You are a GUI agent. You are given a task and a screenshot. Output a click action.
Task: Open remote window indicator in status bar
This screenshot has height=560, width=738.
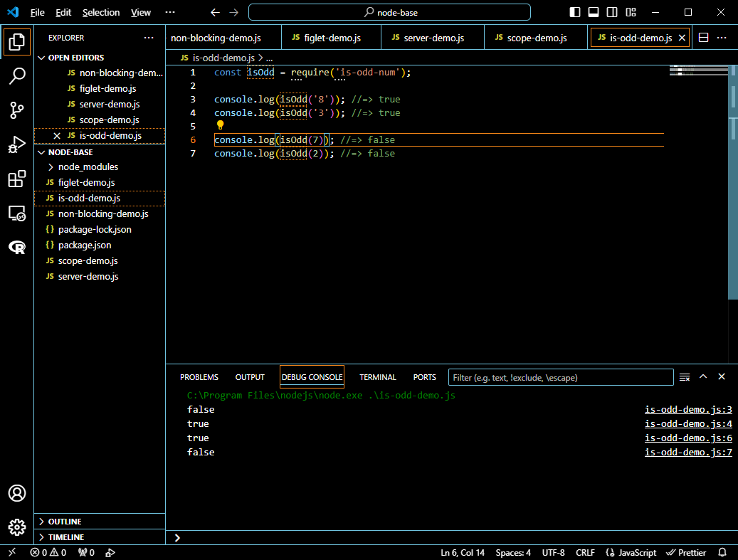12,552
